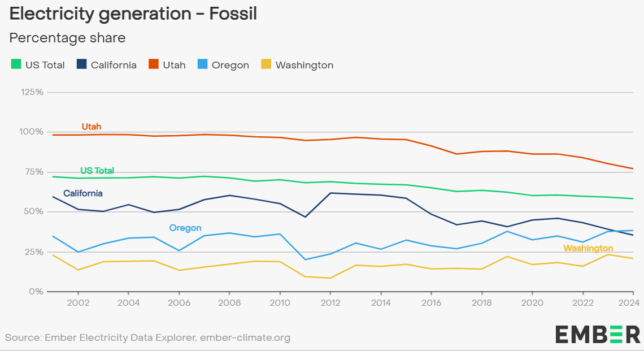
Task: Click the Washington inline line label
Action: coord(588,249)
